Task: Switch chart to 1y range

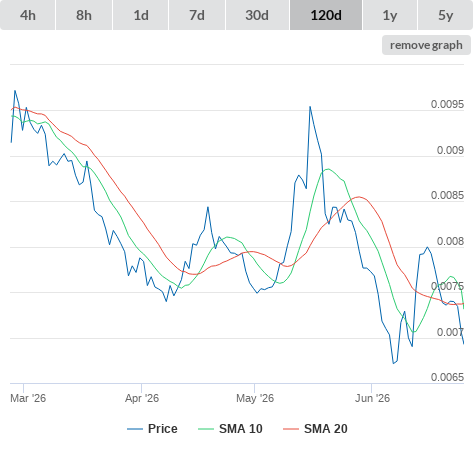Action: click(x=390, y=15)
